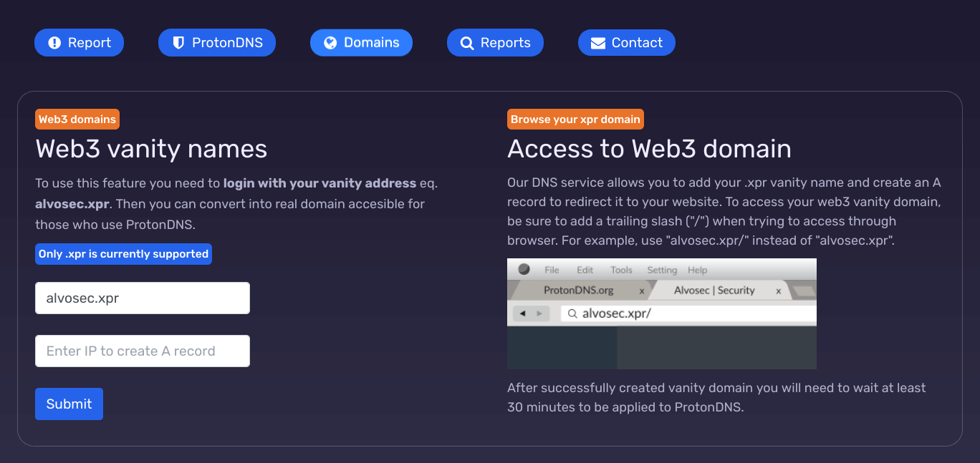Click back arrow in browser illustration
Image resolution: width=980 pixels, height=463 pixels.
pos(522,313)
